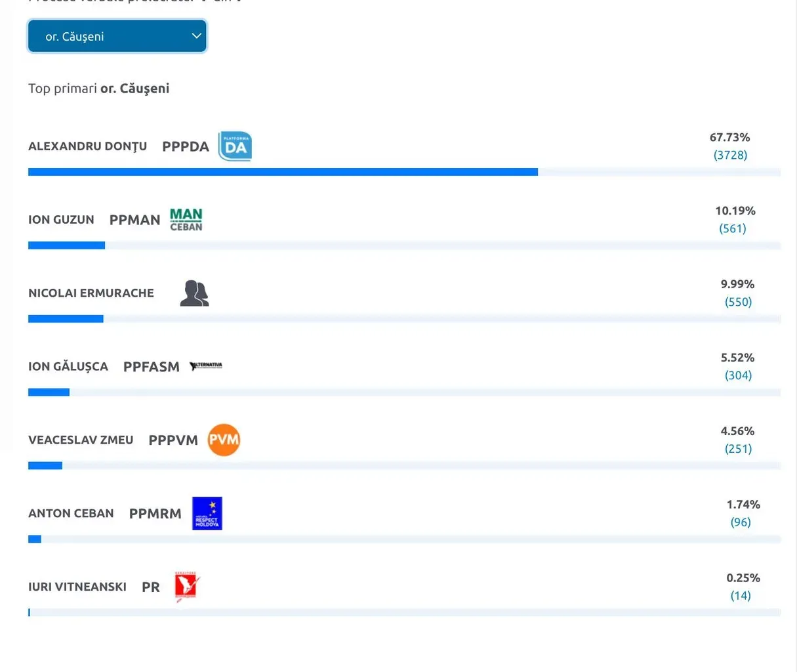Select candidate name Alexandru Donțu
797x672 pixels.
point(87,146)
